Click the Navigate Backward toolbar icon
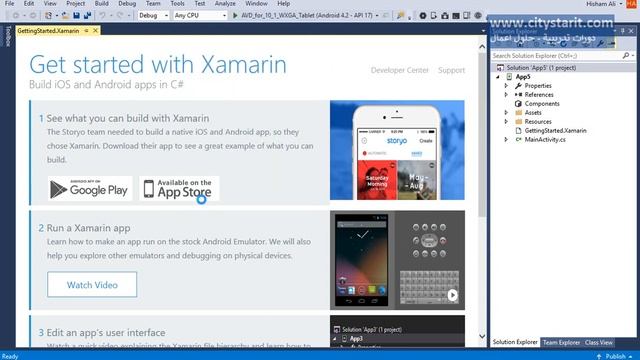Viewport: 640px width, 360px height. [x=16, y=16]
